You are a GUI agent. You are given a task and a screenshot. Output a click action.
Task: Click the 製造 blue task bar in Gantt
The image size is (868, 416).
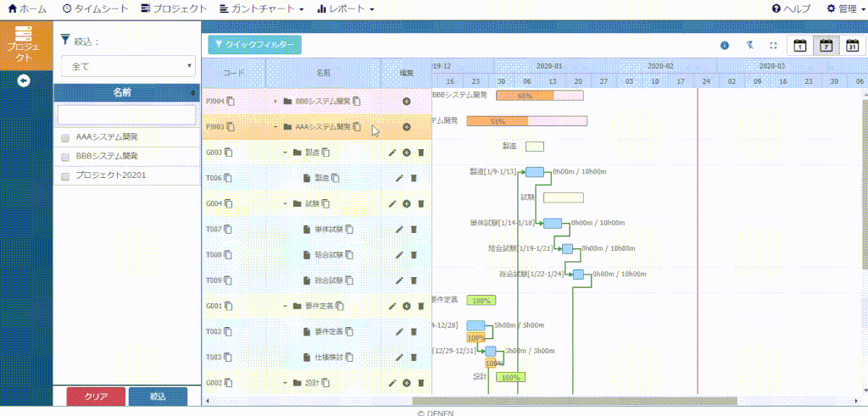(535, 172)
